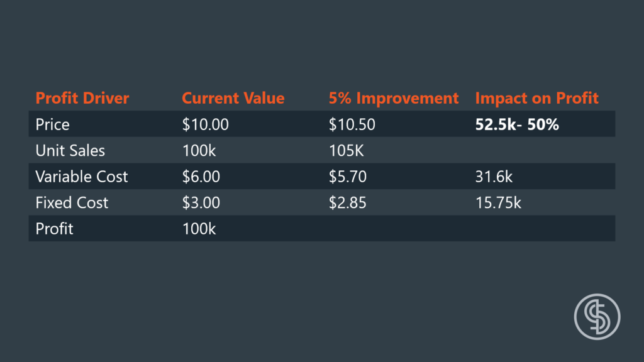Select the Current Value column header
The image size is (644, 362).
pos(233,98)
